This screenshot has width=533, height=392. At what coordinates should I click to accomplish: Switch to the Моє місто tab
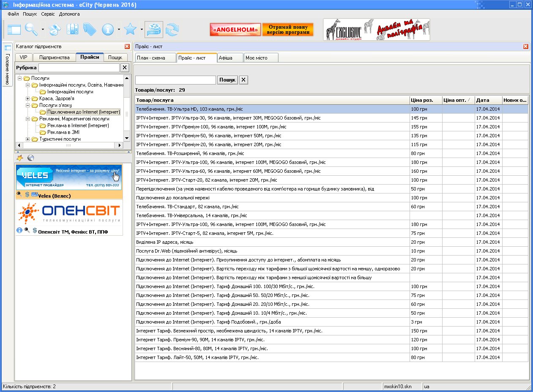click(261, 58)
